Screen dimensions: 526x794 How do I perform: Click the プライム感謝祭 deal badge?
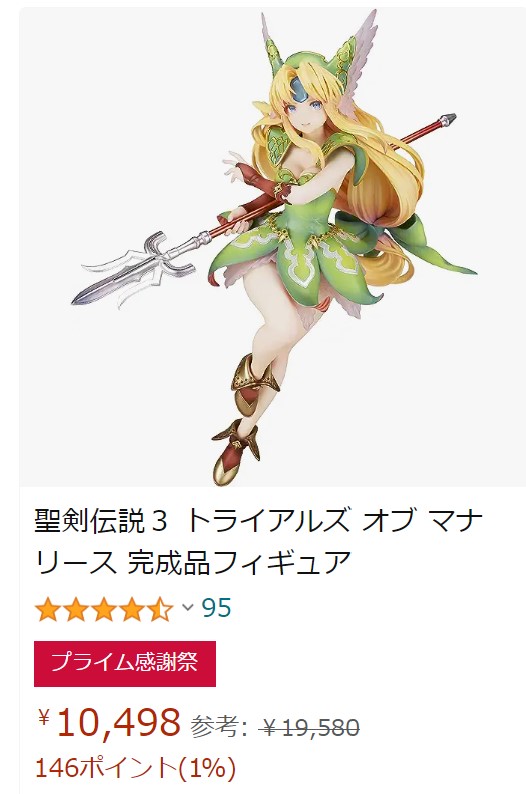pyautogui.click(x=125, y=663)
